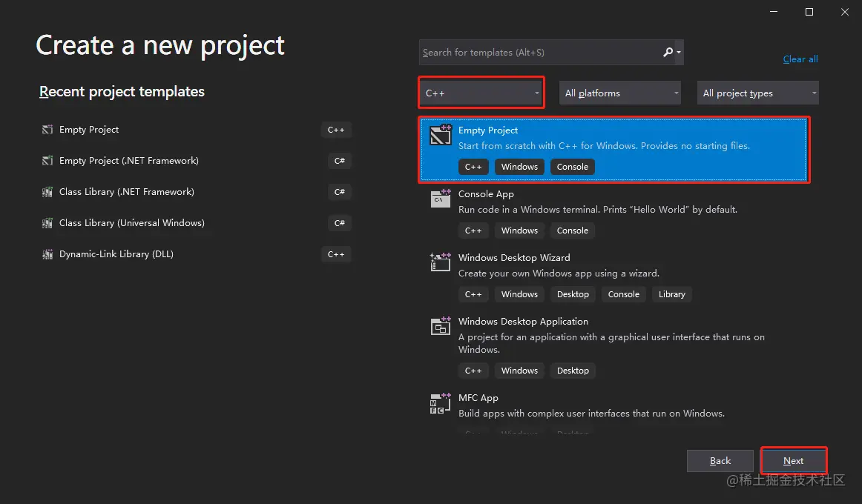Click recent Class Library (.NET Framework) icon

(x=47, y=192)
